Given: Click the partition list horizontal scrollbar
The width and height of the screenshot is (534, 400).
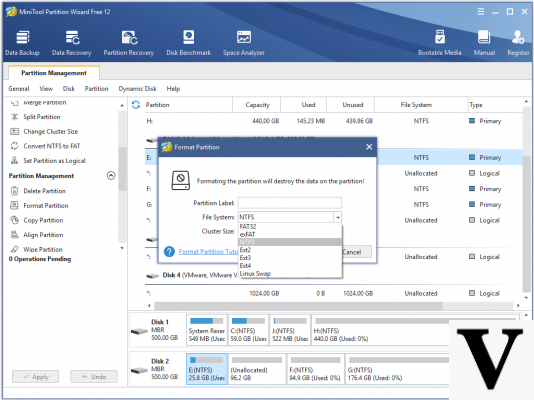Looking at the screenshot, I should tap(298, 306).
